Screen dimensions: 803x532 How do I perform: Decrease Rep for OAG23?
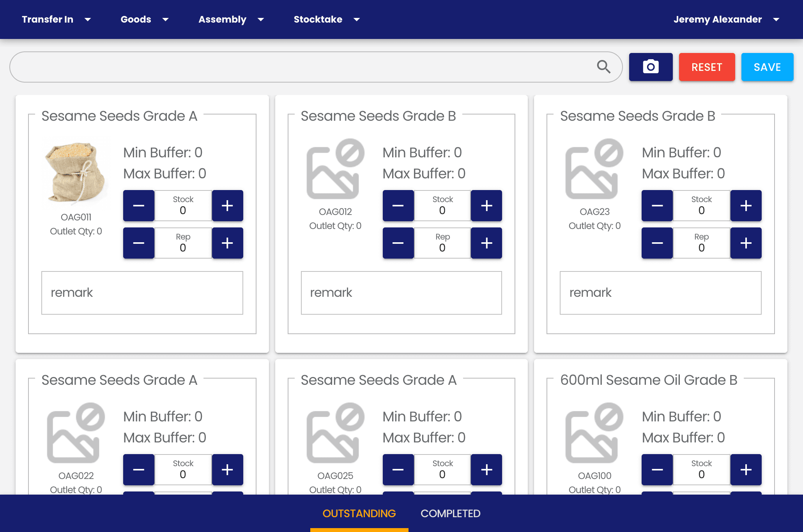[x=657, y=243]
